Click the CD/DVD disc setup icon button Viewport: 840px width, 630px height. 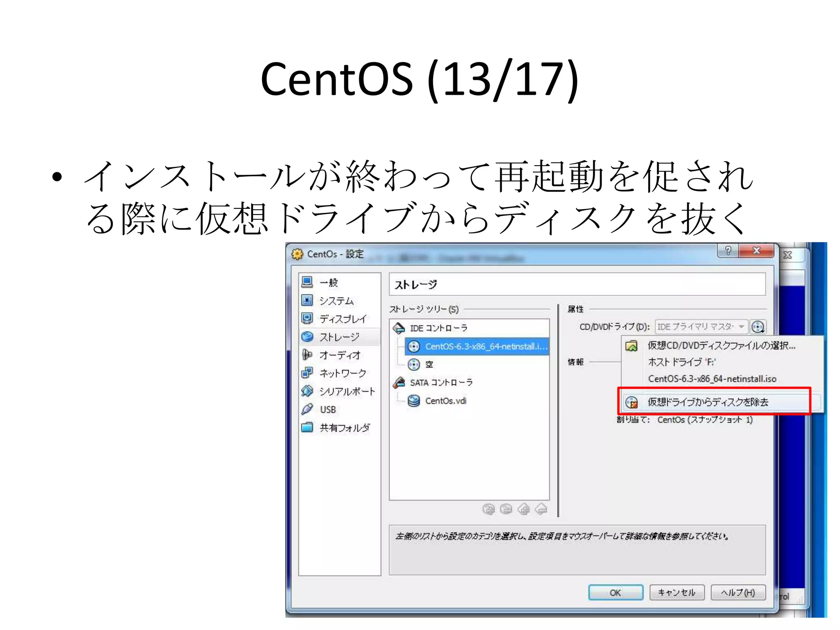(x=758, y=327)
